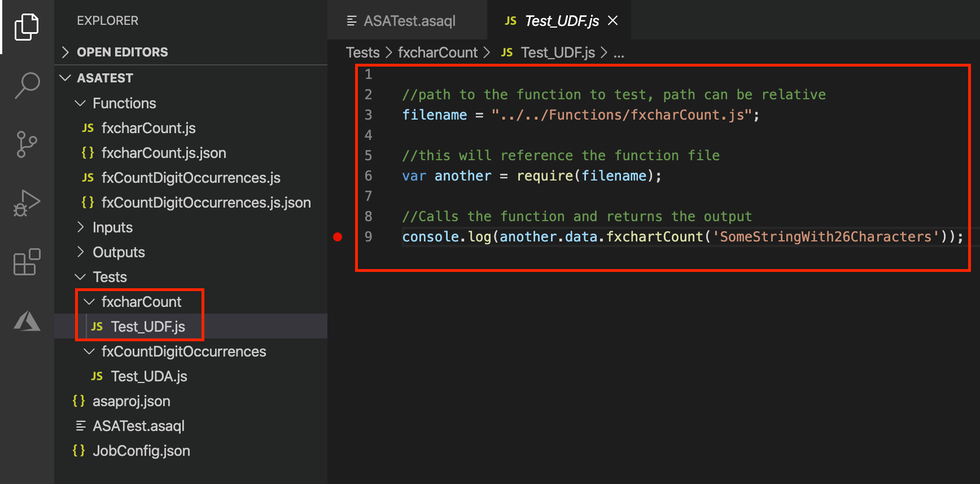Viewport: 980px width, 484px height.
Task: Place cursor on the require(filename) line
Action: click(532, 176)
